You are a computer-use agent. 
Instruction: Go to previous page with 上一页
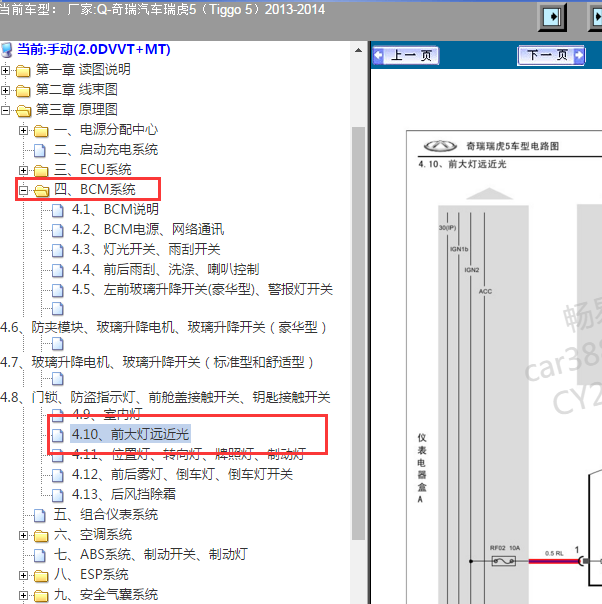tap(406, 55)
